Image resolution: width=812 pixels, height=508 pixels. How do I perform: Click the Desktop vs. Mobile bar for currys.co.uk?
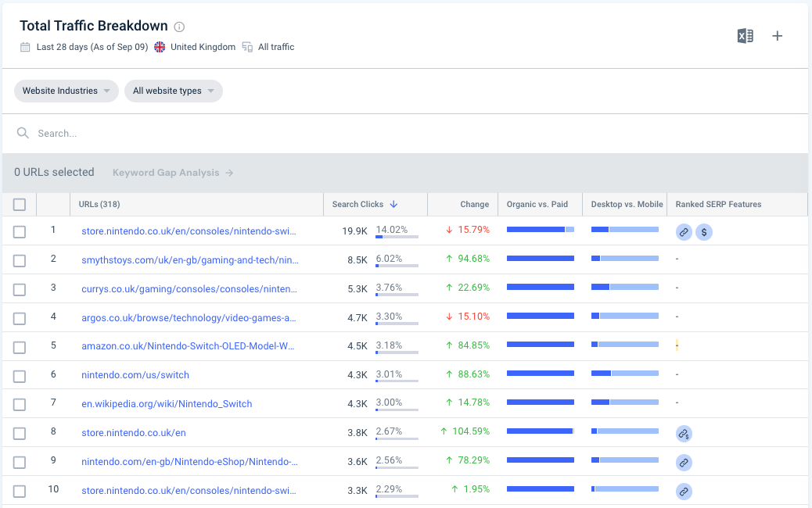(624, 287)
